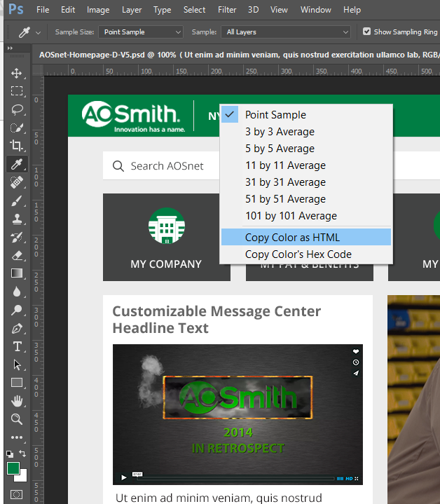Select the Lasso tool
The width and height of the screenshot is (440, 504).
click(17, 109)
